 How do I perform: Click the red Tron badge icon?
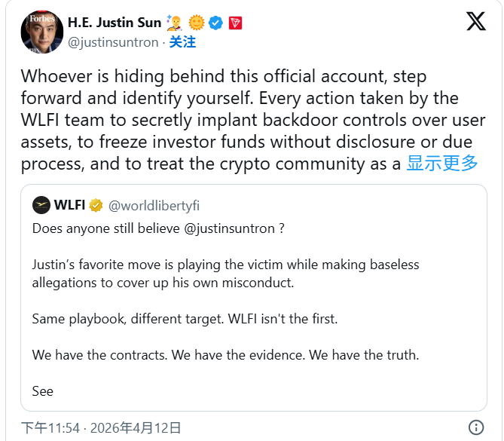coord(236,23)
